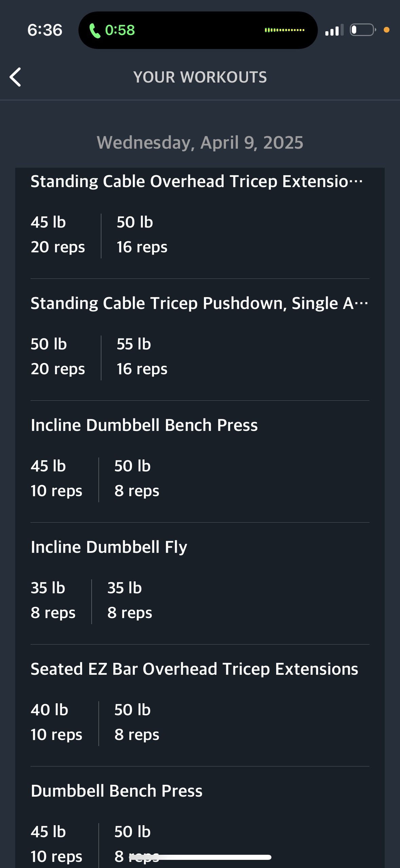Select Incline Dumbbell Fly exercise
Image resolution: width=400 pixels, height=868 pixels.
point(109,547)
